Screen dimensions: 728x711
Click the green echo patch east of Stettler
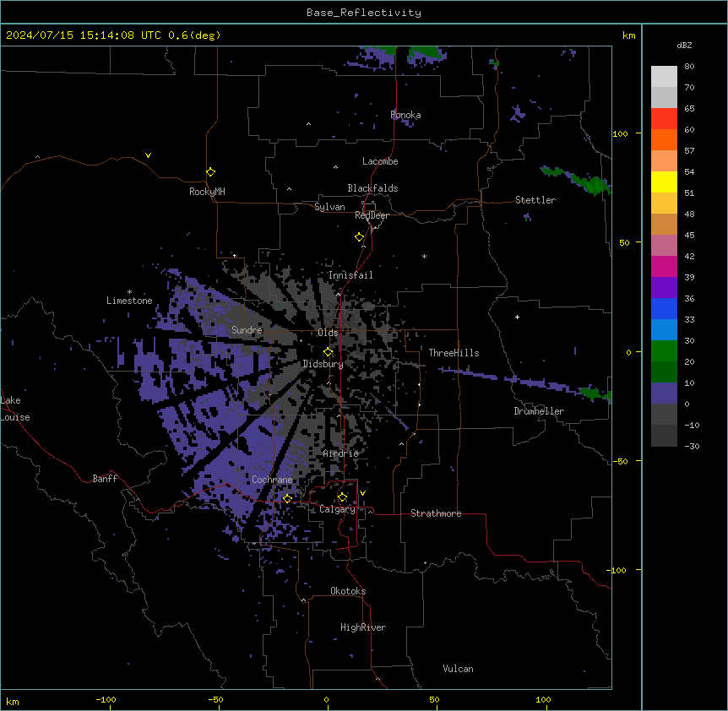pos(576,180)
